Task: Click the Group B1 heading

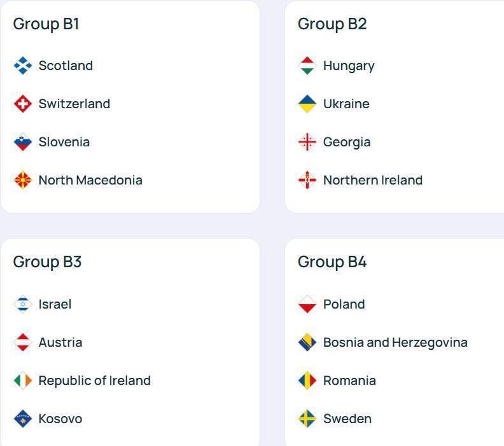Action: pos(46,24)
